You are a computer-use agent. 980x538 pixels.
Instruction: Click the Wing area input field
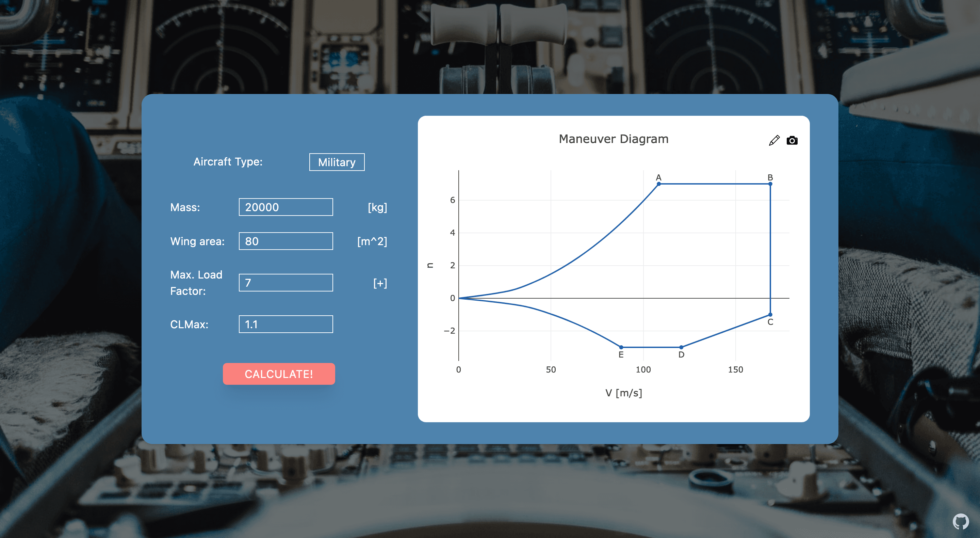pyautogui.click(x=286, y=241)
